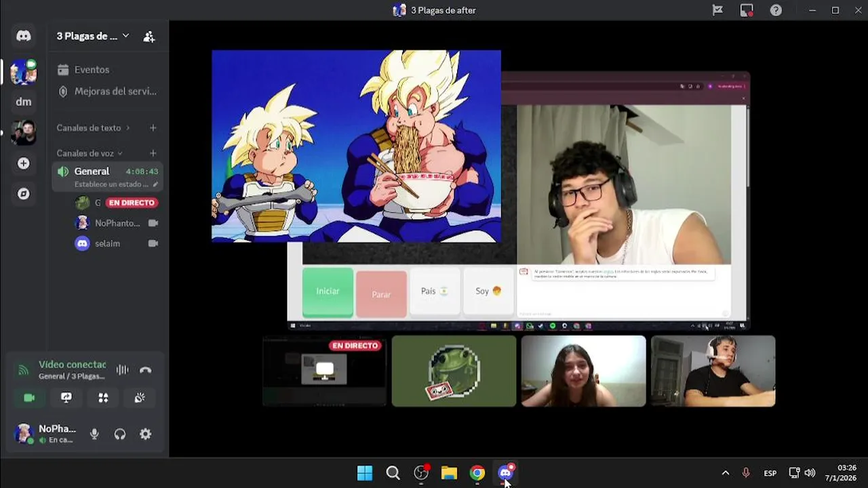Click the green Iniciar button in stream
The width and height of the screenshot is (868, 488).
point(328,292)
